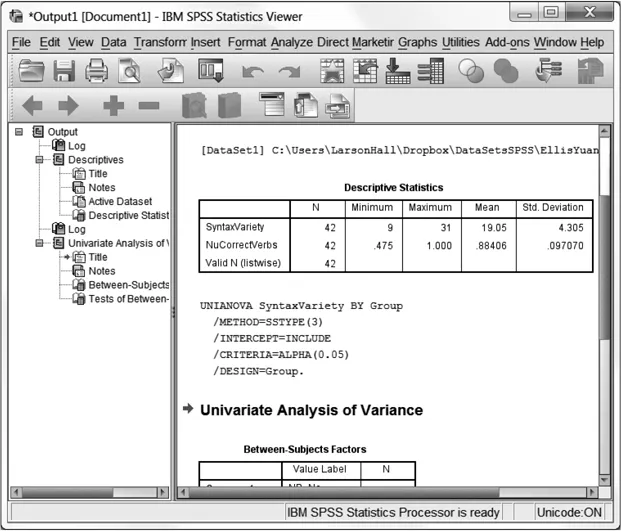The image size is (621, 531).
Task: Click the output pane vertical scrollbar
Action: point(603,300)
